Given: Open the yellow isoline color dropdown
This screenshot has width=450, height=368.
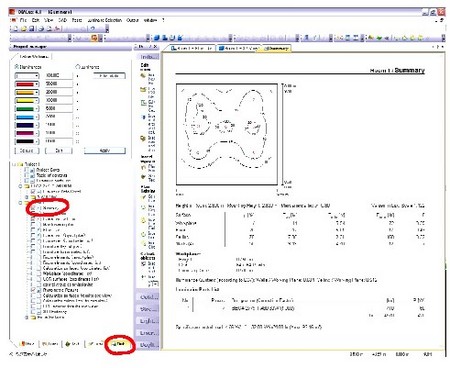Looking at the screenshot, I should click(37, 100).
